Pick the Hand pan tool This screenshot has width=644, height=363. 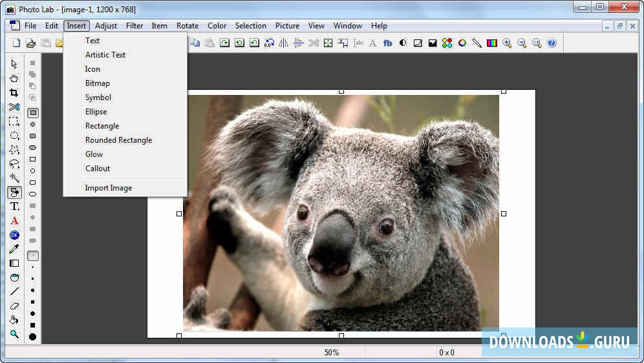click(14, 78)
